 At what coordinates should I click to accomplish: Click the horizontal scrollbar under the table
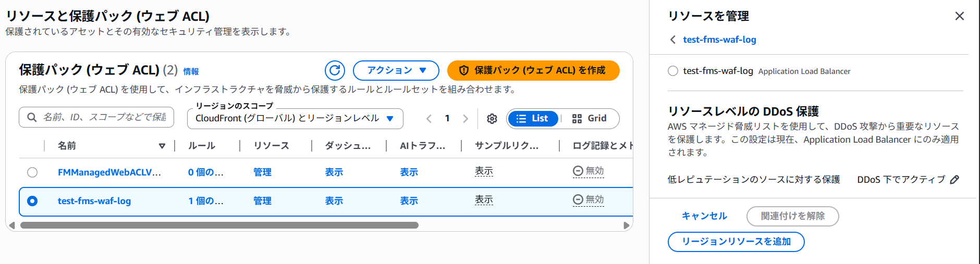click(x=219, y=225)
